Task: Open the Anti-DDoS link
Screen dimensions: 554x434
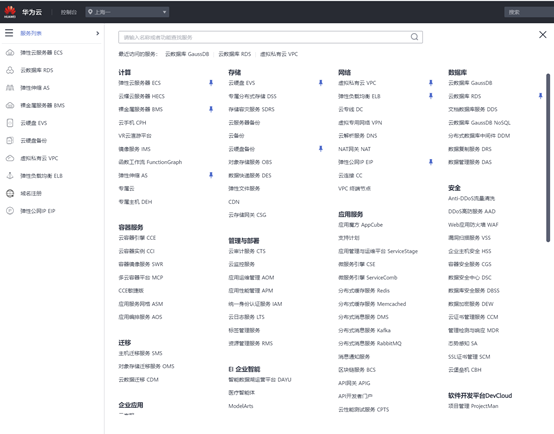Action: (472, 198)
